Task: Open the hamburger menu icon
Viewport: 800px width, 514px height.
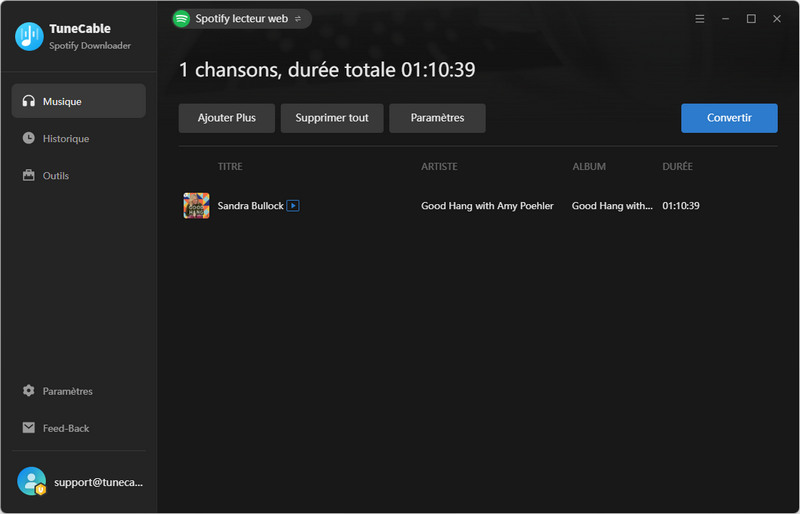Action: [x=699, y=19]
